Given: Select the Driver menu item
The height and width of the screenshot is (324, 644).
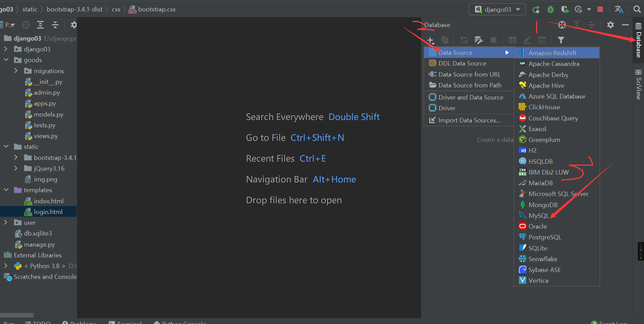Looking at the screenshot, I should click(x=469, y=108).
